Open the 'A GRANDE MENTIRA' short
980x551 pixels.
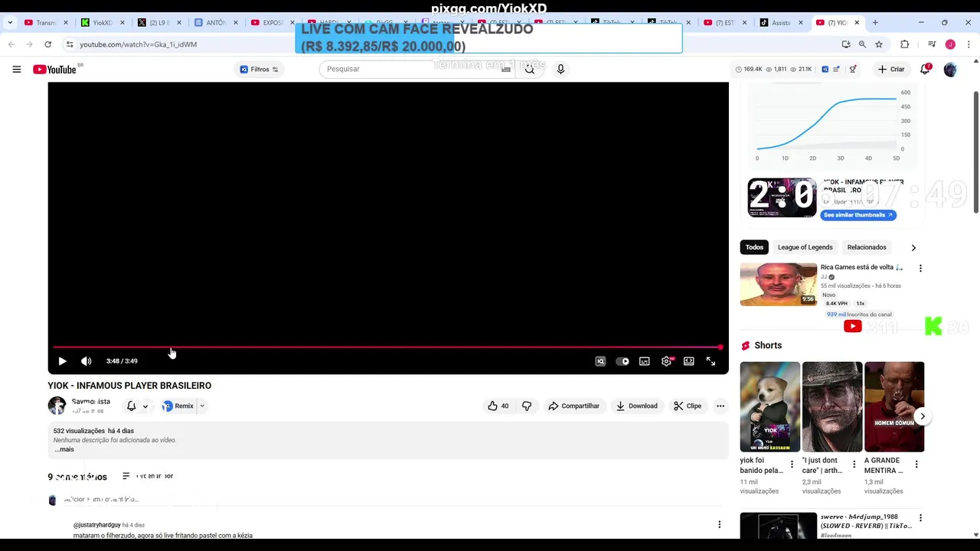[894, 406]
